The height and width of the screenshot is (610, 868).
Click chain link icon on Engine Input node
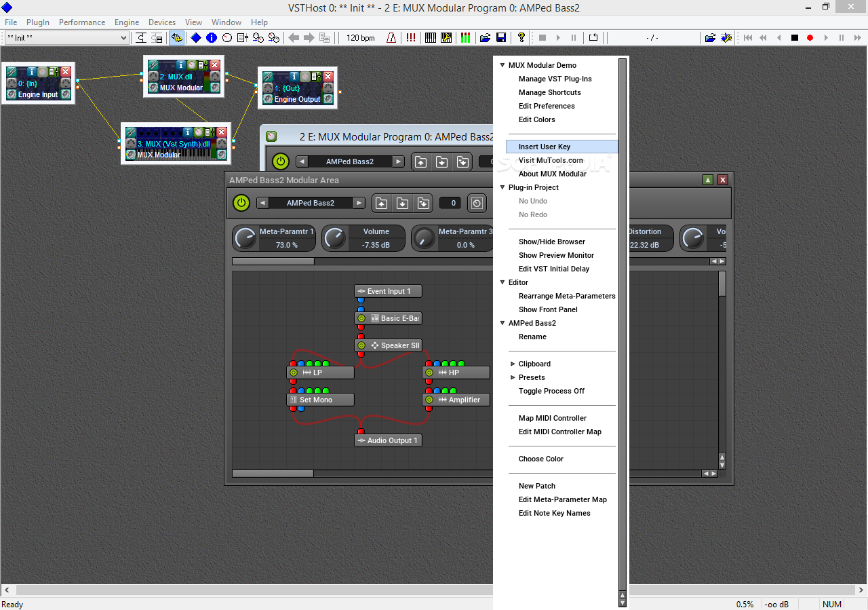pyautogui.click(x=12, y=71)
